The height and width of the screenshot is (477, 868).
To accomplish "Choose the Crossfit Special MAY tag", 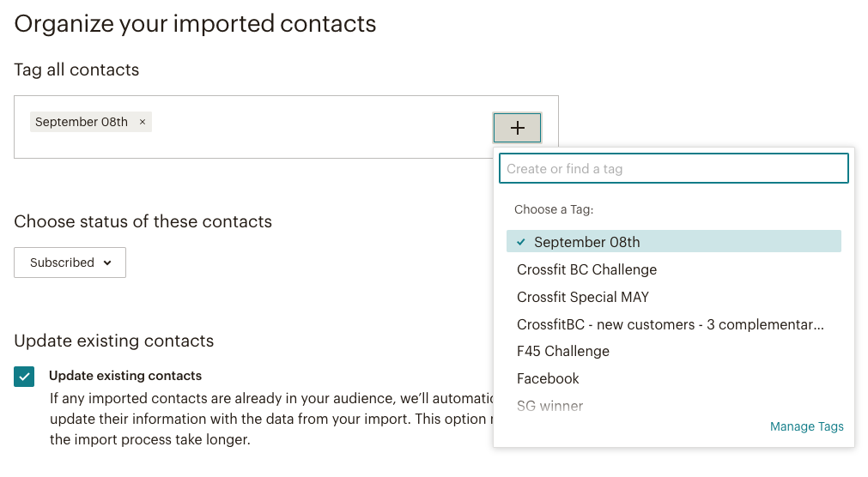I will (582, 297).
